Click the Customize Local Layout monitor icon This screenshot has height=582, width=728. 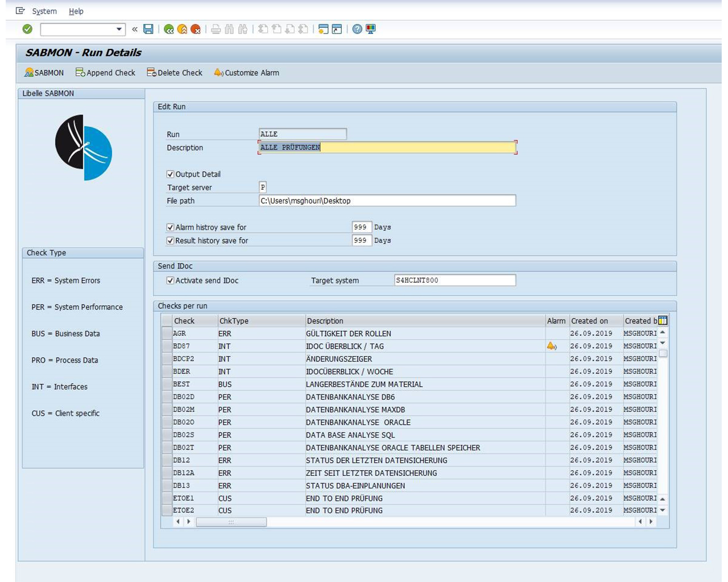point(371,29)
